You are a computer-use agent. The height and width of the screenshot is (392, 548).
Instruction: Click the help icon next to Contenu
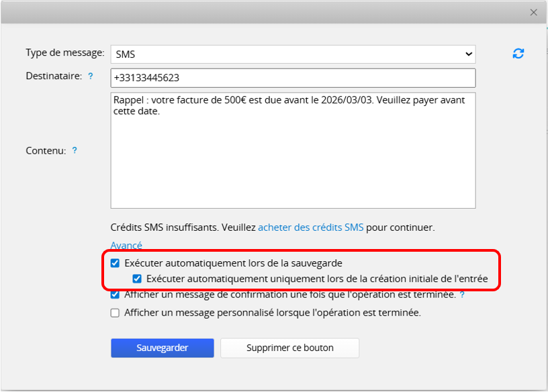tap(75, 150)
